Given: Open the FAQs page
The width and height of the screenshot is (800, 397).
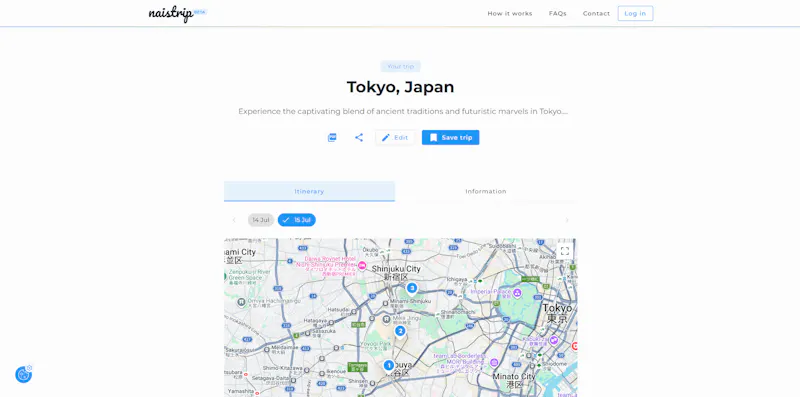Looking at the screenshot, I should (558, 14).
